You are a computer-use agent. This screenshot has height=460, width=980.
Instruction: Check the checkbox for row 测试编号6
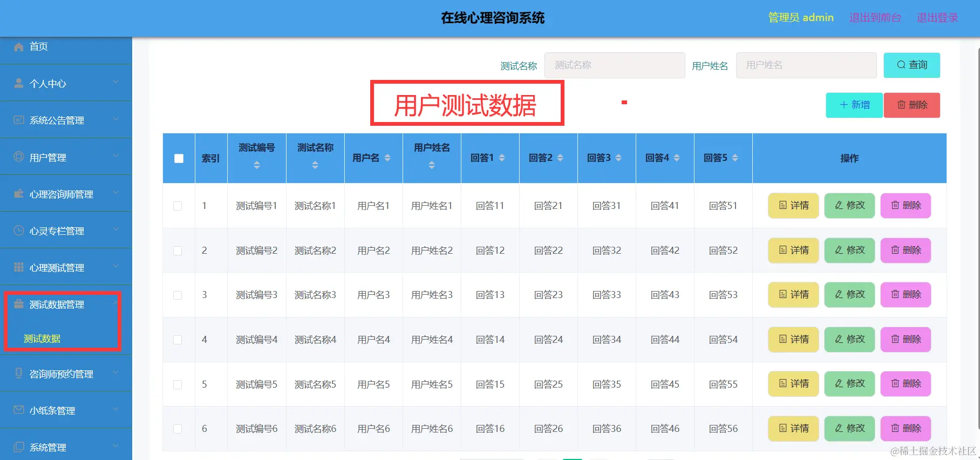click(x=178, y=429)
